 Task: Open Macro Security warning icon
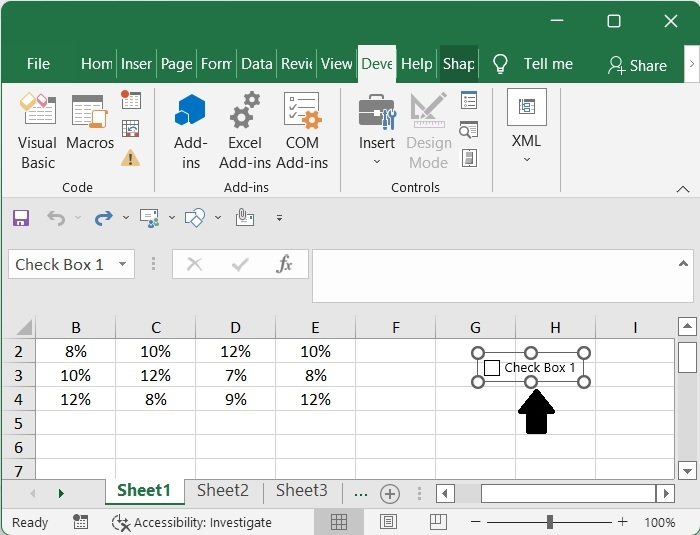pyautogui.click(x=130, y=158)
